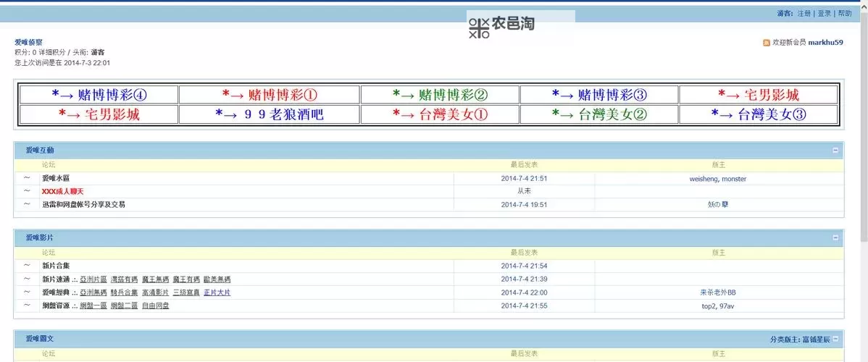868x362 pixels.
Task: Click the 赌博博彩④ banner link
Action: (x=100, y=95)
